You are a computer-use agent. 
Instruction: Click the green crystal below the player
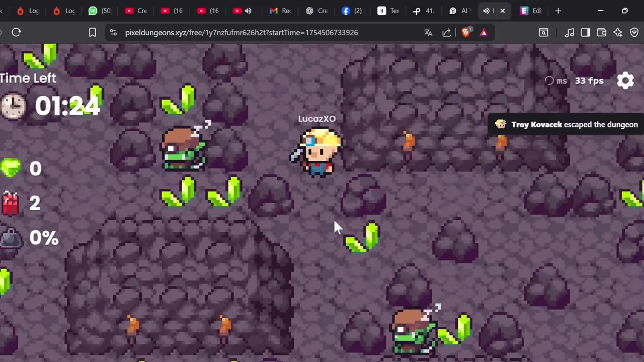tap(362, 238)
